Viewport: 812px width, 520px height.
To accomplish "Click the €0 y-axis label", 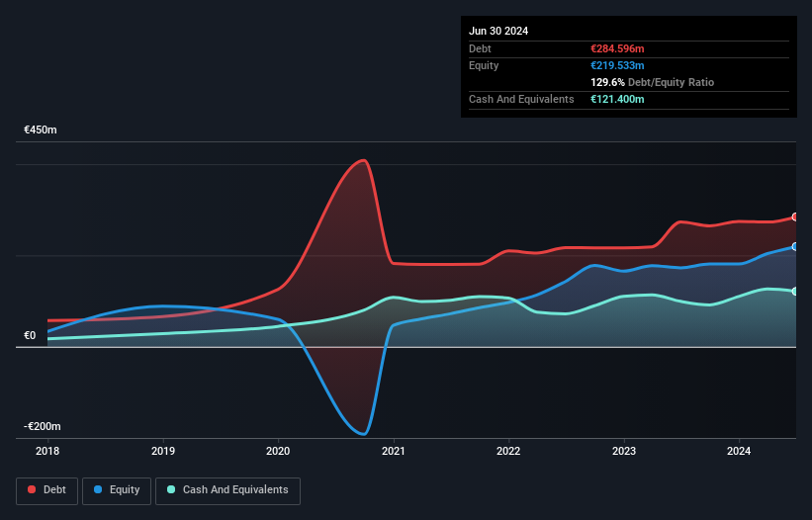I will (x=30, y=336).
